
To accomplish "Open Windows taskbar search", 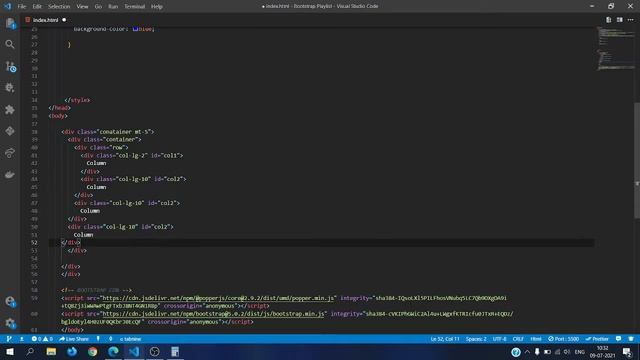I will 30,351.
